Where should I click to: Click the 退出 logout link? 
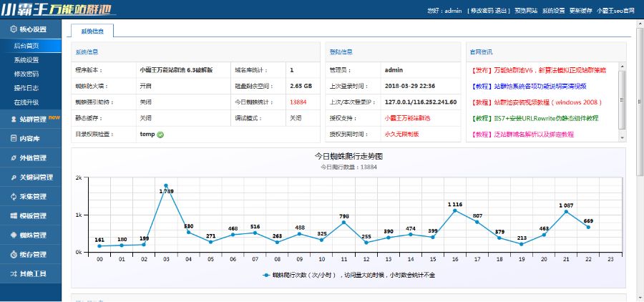click(x=501, y=11)
